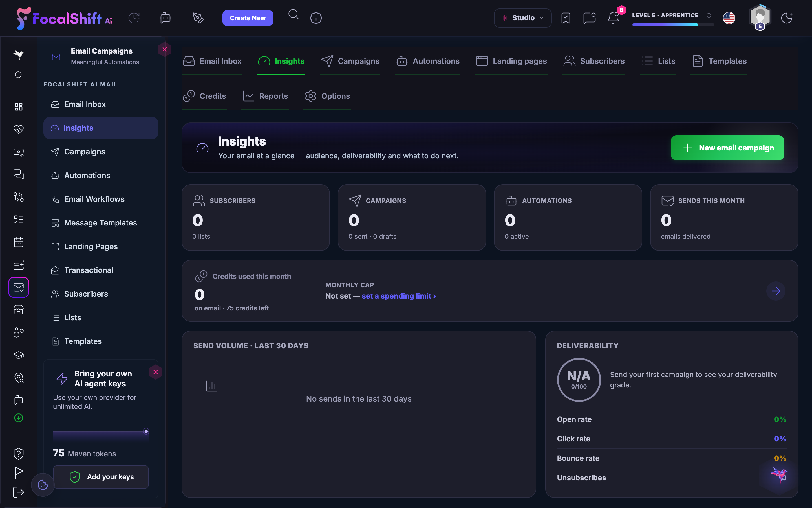Switch to the Templates top tab

point(719,61)
